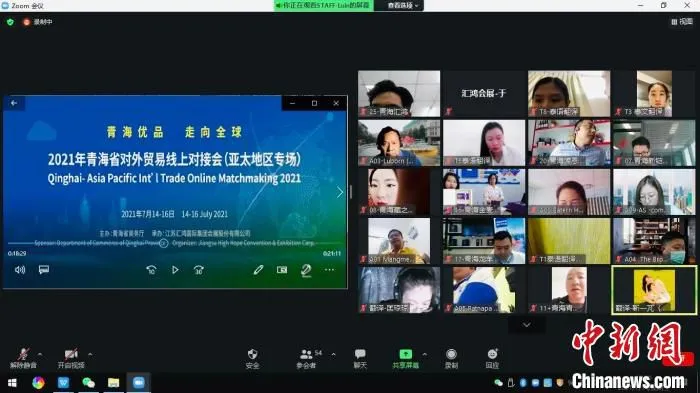The width and height of the screenshot is (700, 393).
Task: Open video options caret beside camera
Action: (90, 354)
